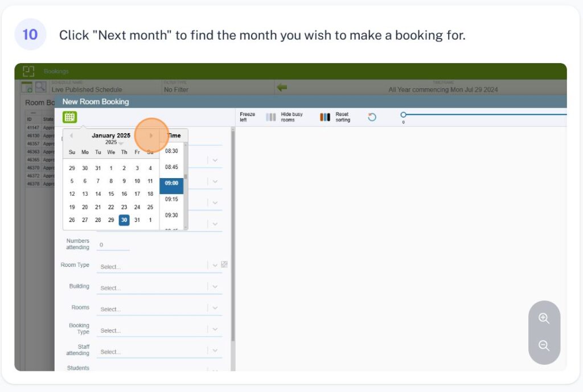Screen dimensions: 583x392
Task: Toggle the colored Hide busy rooms icon
Action: [325, 117]
